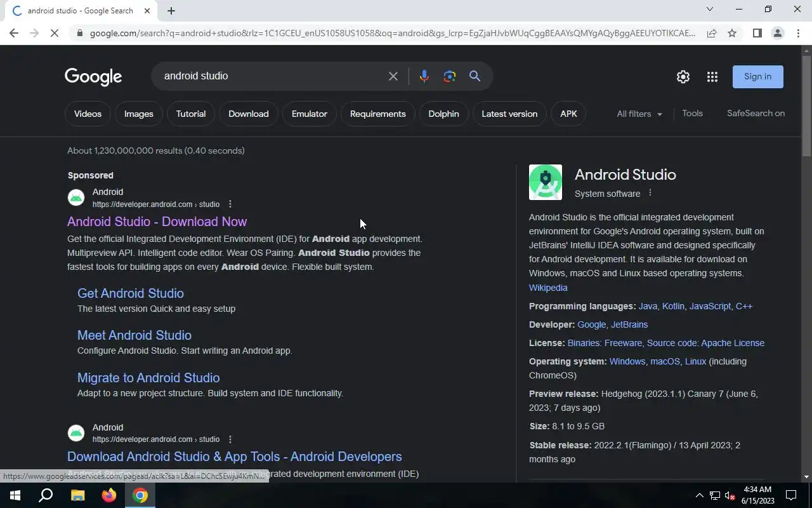The image size is (812, 508).
Task: Click Source code: Apache License link
Action: point(705,343)
